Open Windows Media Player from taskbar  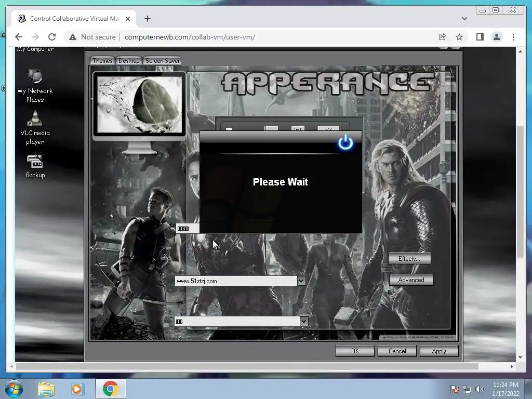coord(77,389)
